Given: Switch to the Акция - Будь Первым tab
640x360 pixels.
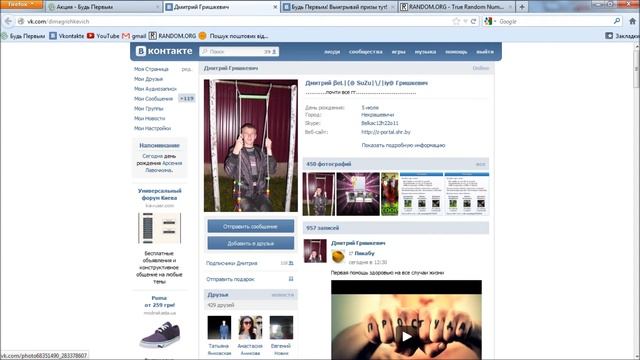Looking at the screenshot, I should click(103, 7).
